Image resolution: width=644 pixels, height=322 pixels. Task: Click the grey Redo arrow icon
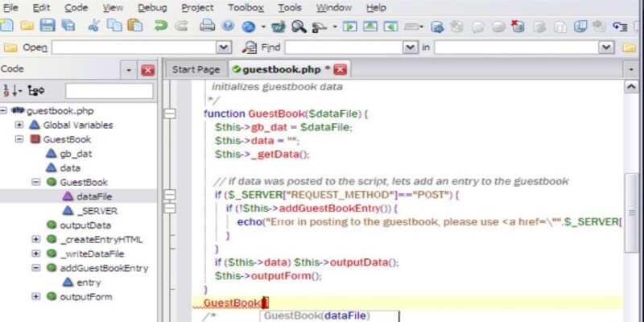[x=182, y=27]
